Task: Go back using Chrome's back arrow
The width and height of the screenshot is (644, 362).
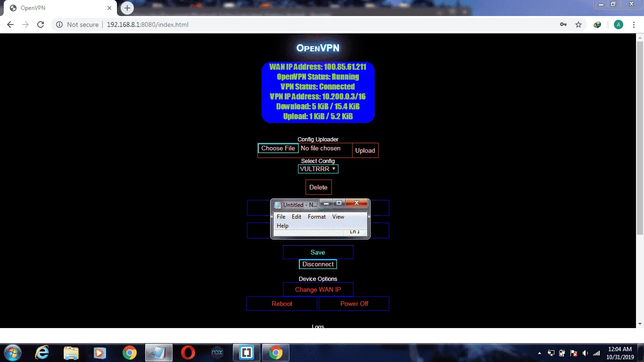Action: [x=10, y=25]
